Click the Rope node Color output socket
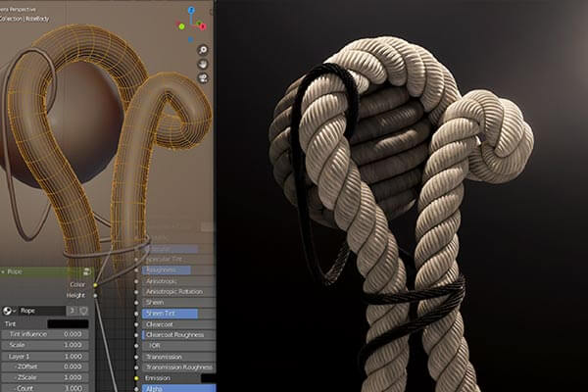 [95, 285]
